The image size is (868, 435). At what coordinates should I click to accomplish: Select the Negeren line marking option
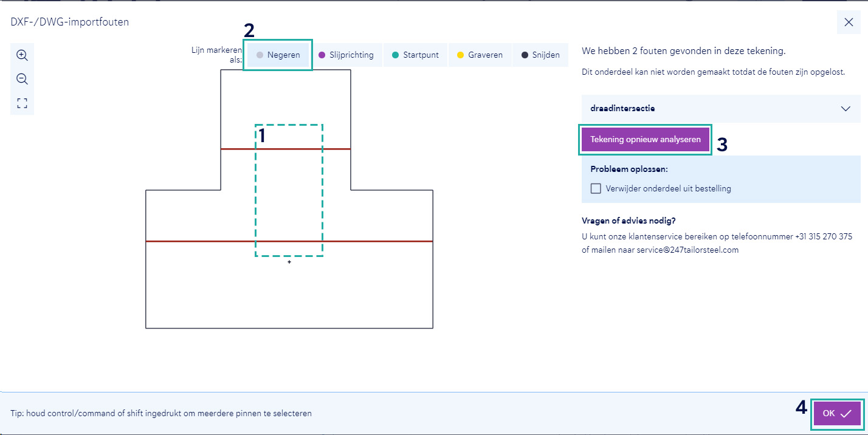[278, 55]
